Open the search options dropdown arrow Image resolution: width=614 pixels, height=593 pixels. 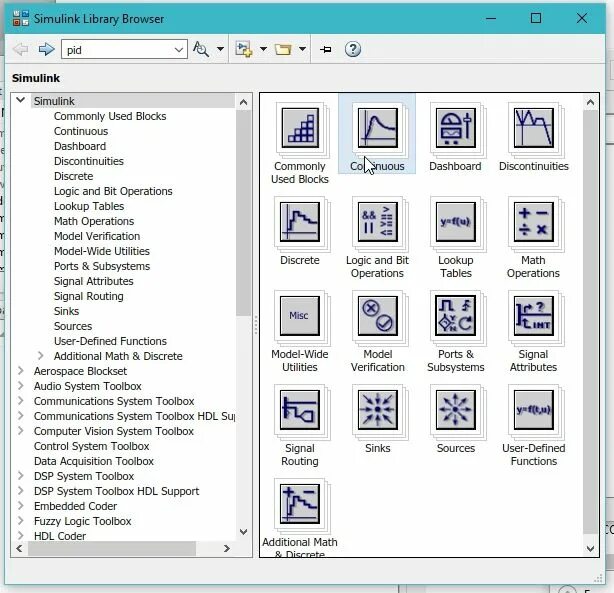click(220, 49)
